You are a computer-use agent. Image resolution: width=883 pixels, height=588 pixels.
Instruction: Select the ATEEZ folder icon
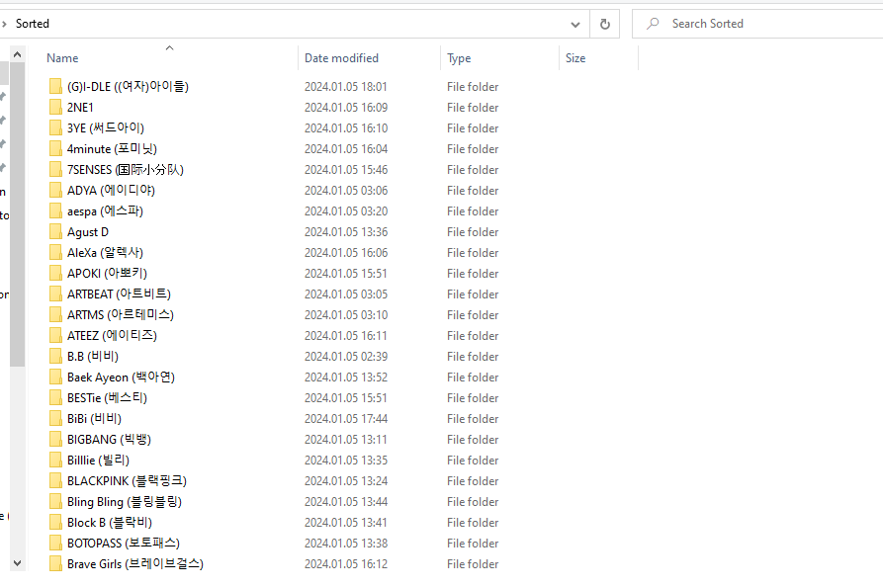pyautogui.click(x=55, y=336)
